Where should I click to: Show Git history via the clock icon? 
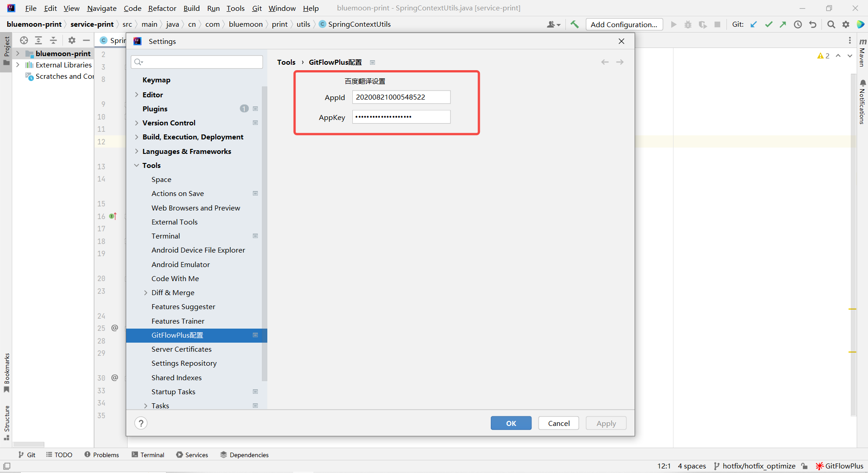(x=798, y=24)
